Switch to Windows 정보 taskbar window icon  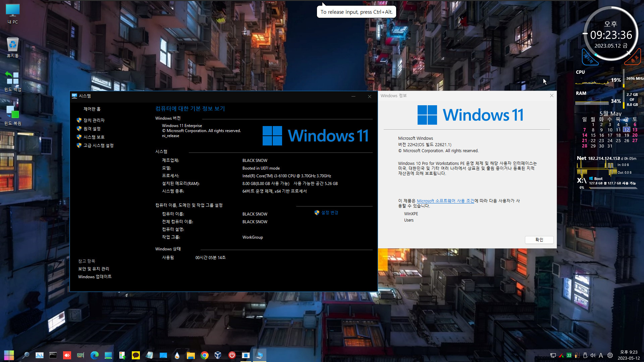click(246, 355)
